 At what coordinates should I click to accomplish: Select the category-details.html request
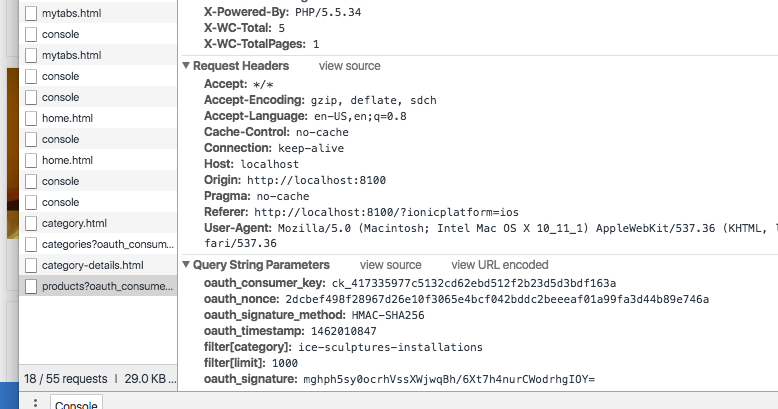click(98, 265)
